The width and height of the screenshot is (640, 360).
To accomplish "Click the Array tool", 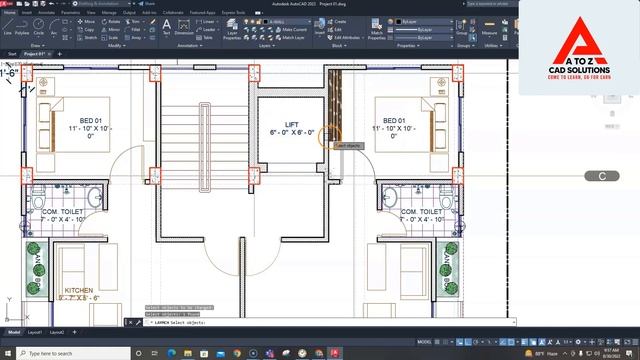I will [133, 38].
